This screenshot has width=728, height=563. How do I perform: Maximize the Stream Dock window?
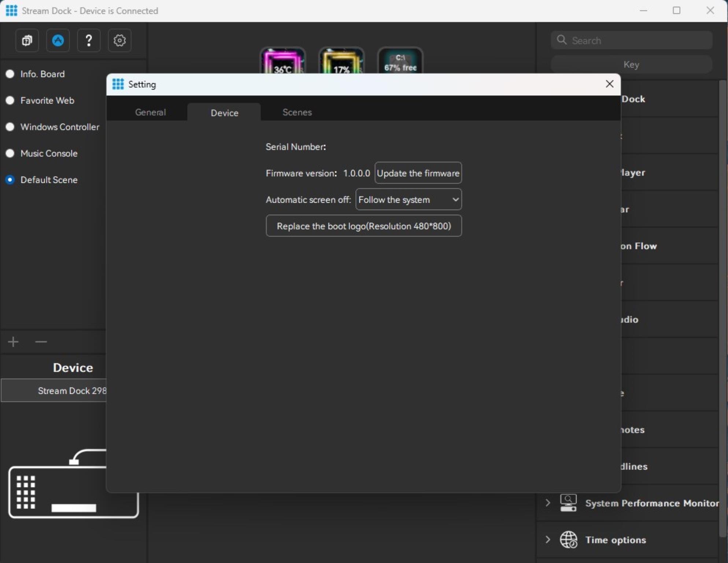point(677,11)
